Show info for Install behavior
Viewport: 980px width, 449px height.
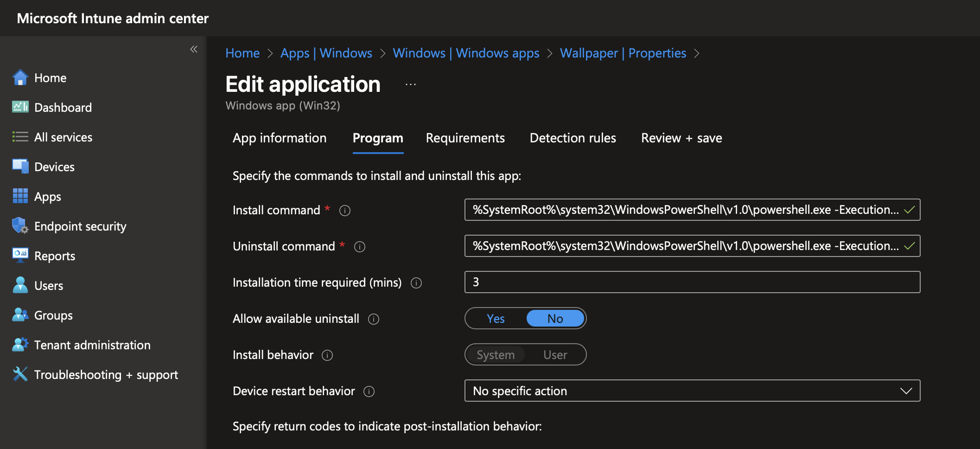tap(327, 355)
